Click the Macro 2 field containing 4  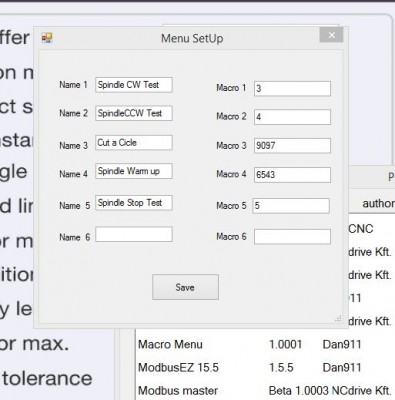292,117
